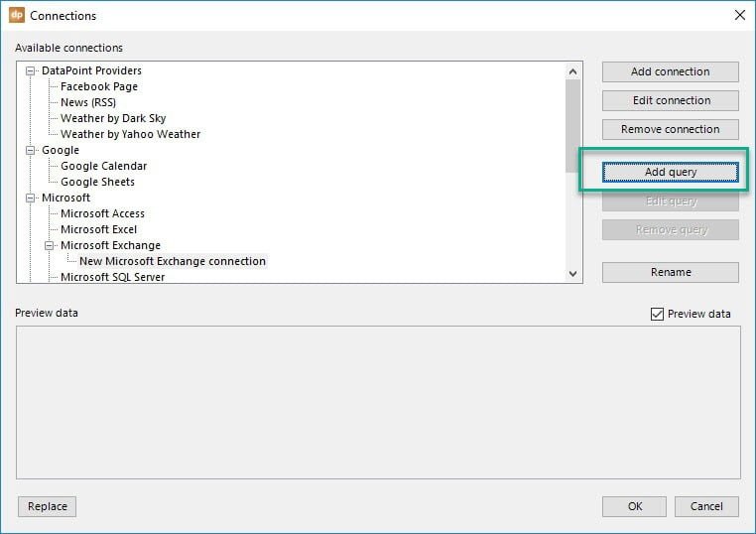Choose Weather by Dark Sky
This screenshot has height=534, width=756.
click(113, 118)
